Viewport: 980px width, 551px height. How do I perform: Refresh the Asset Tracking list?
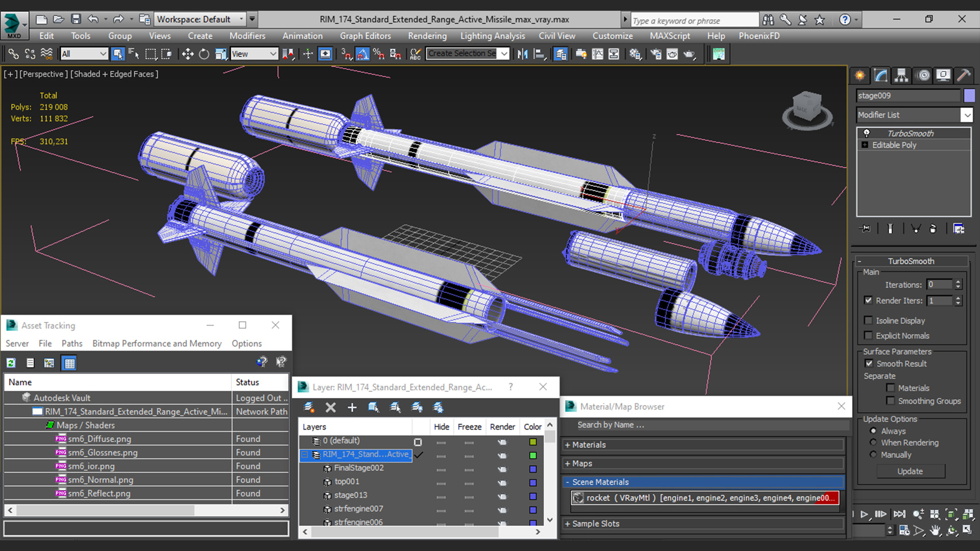(x=11, y=363)
